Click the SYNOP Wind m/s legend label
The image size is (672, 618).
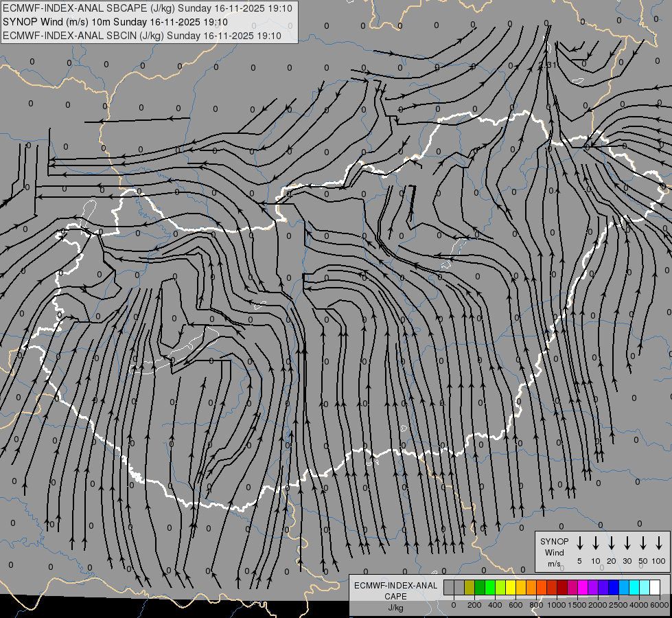tap(554, 552)
